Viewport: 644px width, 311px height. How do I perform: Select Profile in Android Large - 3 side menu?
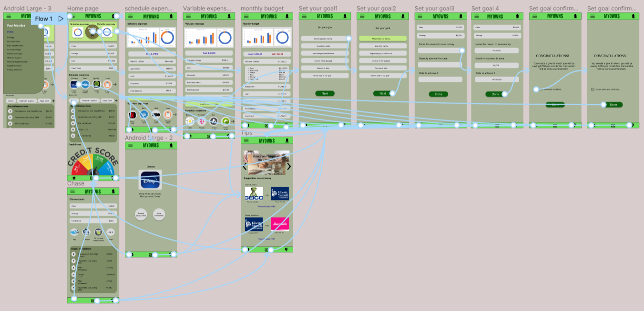pyautogui.click(x=10, y=32)
